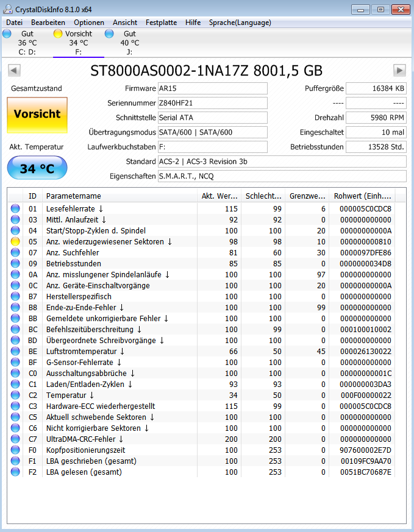Select the J: disk tab
This screenshot has width=414, height=532.
pyautogui.click(x=130, y=43)
